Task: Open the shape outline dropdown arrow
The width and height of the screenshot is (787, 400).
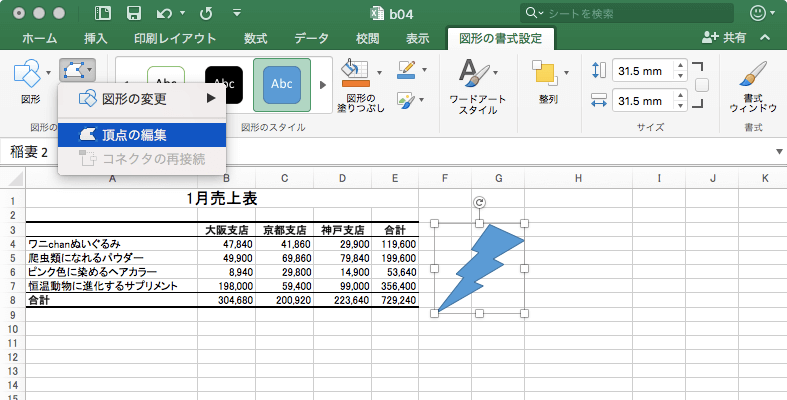Action: [425, 70]
